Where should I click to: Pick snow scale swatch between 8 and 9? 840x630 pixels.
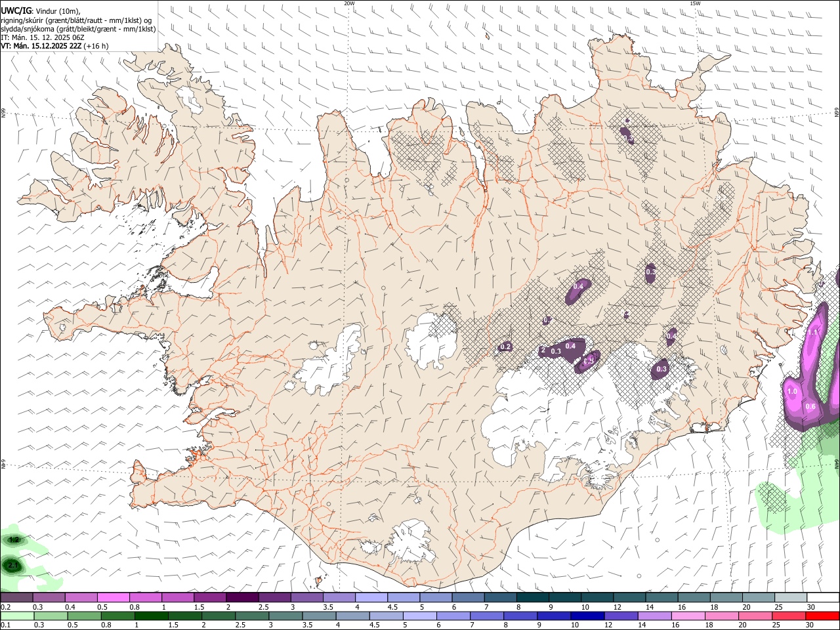point(532,597)
